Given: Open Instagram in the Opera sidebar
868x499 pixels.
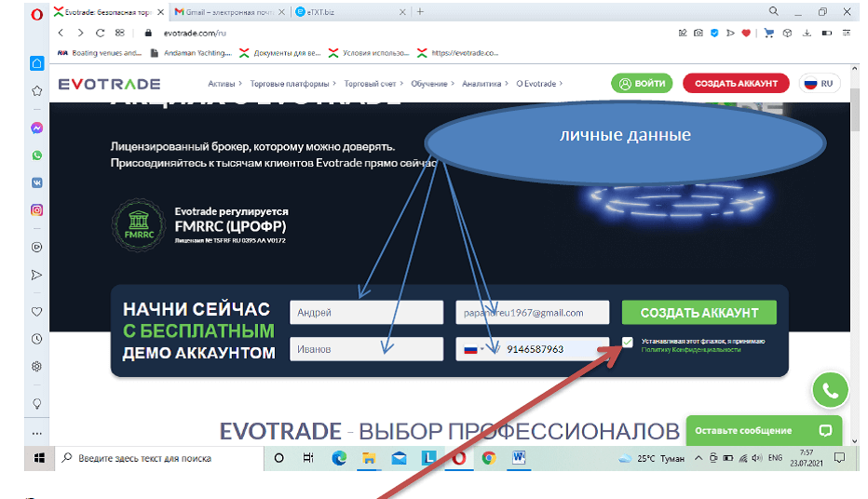Looking at the screenshot, I should click(x=36, y=210).
